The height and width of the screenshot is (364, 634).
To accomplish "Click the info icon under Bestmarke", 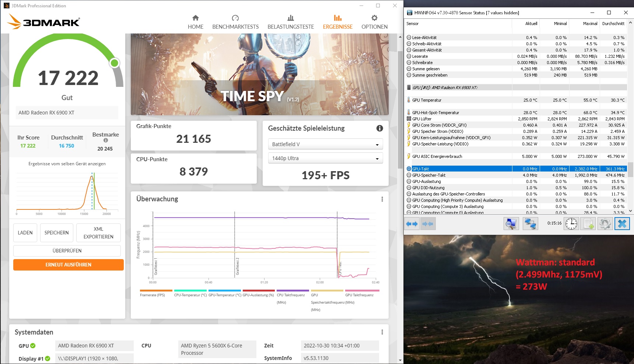I will click(106, 140).
